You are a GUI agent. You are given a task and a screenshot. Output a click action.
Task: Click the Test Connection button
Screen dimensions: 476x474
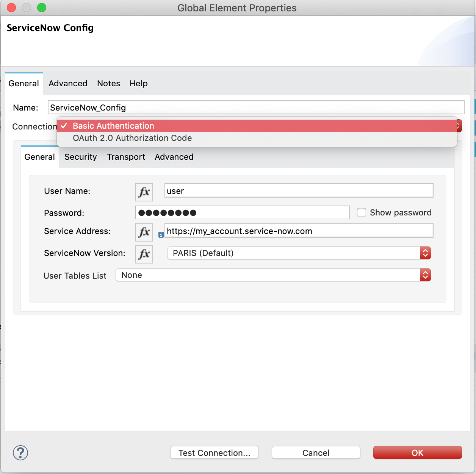click(x=214, y=452)
